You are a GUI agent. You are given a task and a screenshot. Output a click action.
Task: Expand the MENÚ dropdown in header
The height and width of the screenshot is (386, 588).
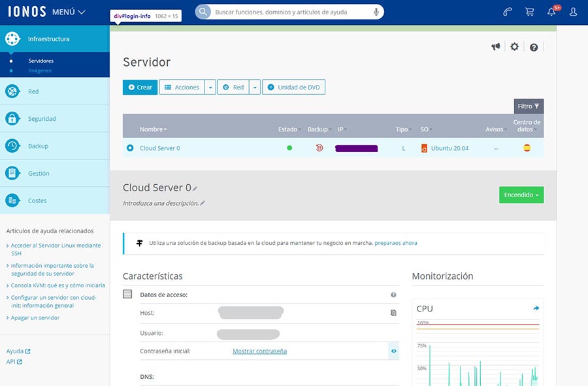coord(68,12)
